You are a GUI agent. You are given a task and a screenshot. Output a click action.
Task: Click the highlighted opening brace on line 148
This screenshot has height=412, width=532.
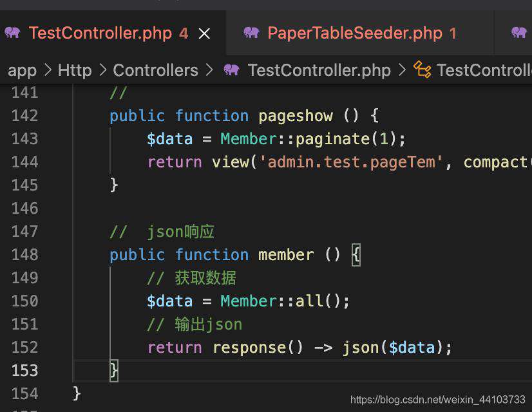tap(356, 255)
